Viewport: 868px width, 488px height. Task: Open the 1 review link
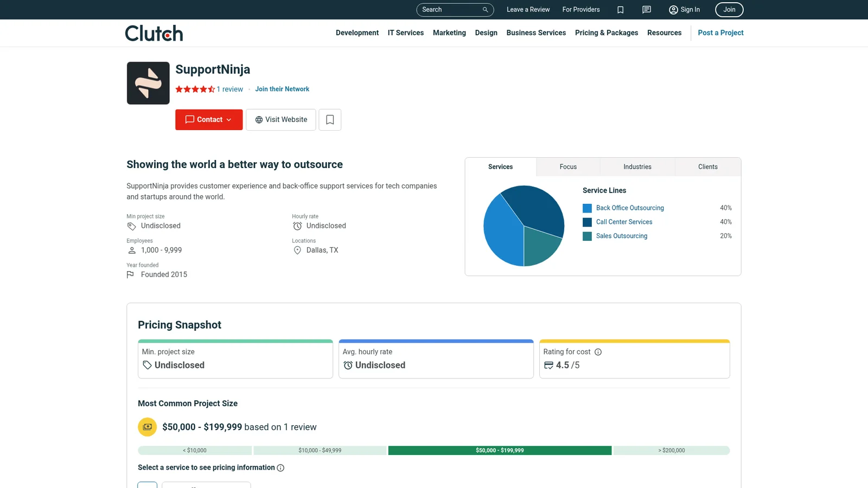[230, 89]
